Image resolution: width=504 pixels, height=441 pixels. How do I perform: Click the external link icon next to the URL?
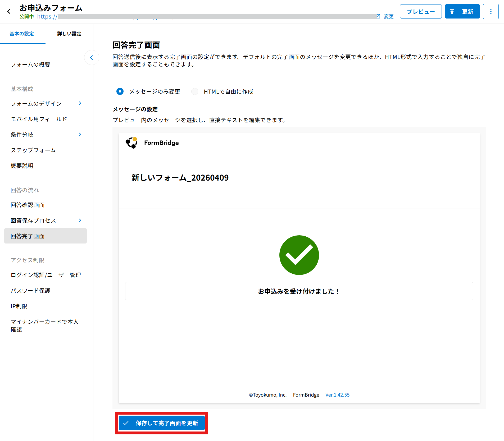(x=378, y=16)
